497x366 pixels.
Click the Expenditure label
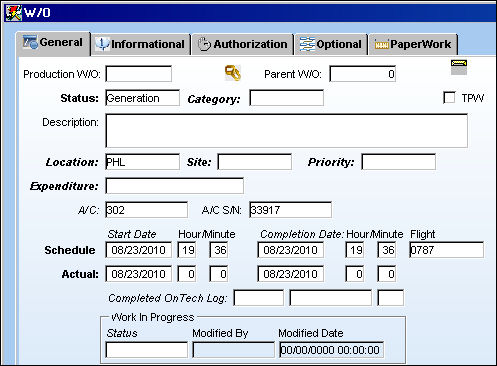(64, 186)
